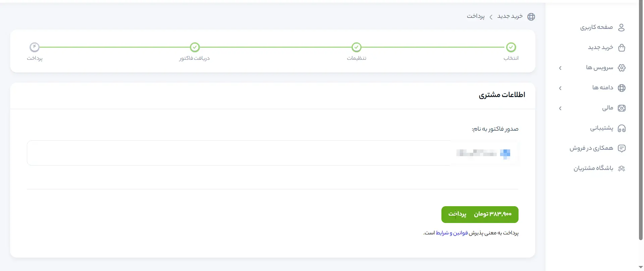This screenshot has width=644, height=271.
Task: Click the people icon for باشگاه مشتریان
Action: coord(622,169)
